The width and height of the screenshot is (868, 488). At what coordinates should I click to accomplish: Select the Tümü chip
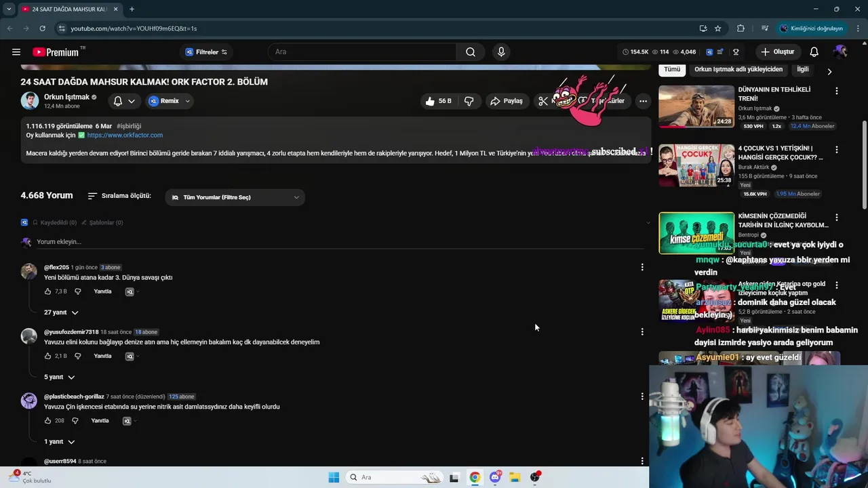pos(672,69)
